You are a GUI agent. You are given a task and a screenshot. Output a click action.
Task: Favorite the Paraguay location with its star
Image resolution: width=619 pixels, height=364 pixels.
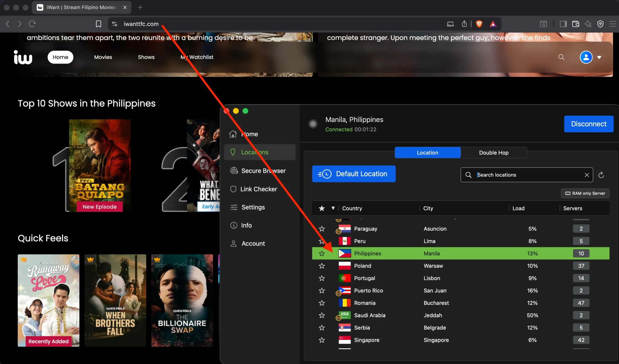pyautogui.click(x=322, y=228)
